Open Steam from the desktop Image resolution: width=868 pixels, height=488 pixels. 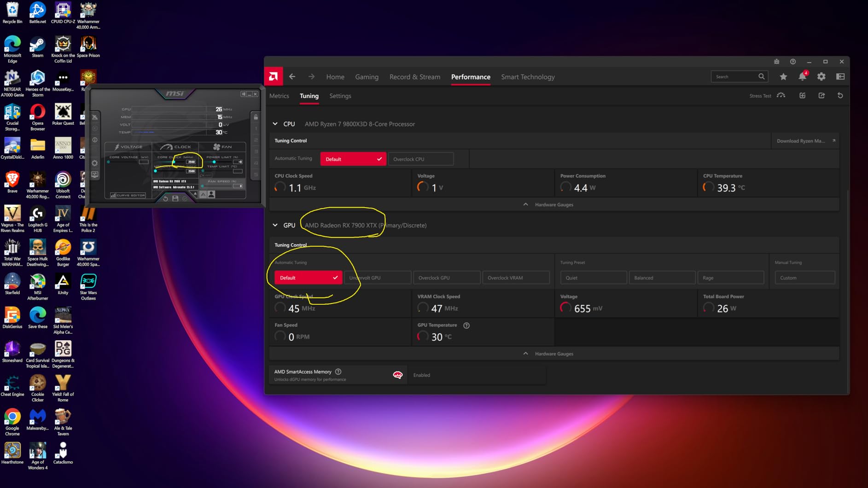[37, 47]
